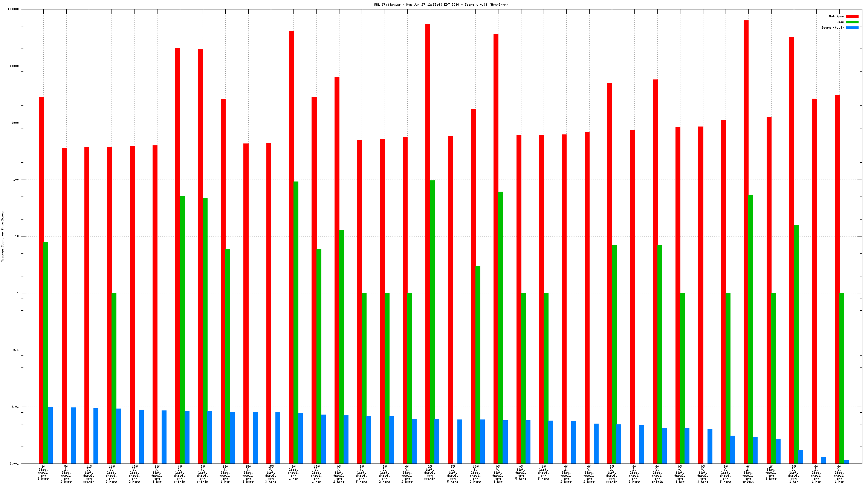Click the green Spam legend swatch
868x488 pixels.
(852, 22)
